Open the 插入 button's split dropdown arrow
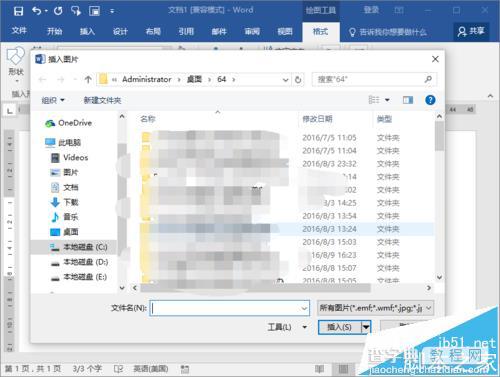 pyautogui.click(x=366, y=327)
